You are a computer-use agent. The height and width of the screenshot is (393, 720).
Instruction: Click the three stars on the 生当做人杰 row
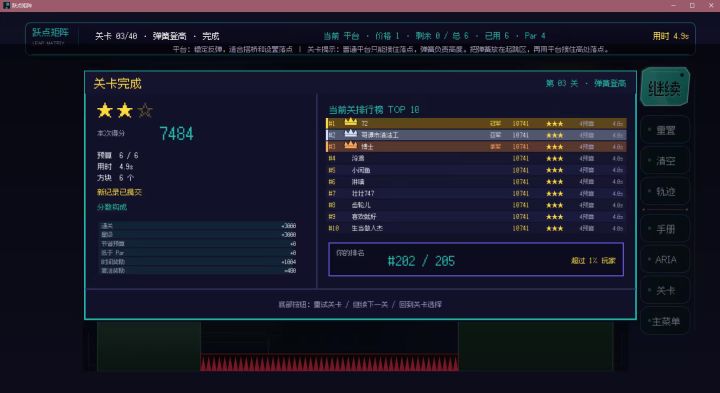click(554, 228)
